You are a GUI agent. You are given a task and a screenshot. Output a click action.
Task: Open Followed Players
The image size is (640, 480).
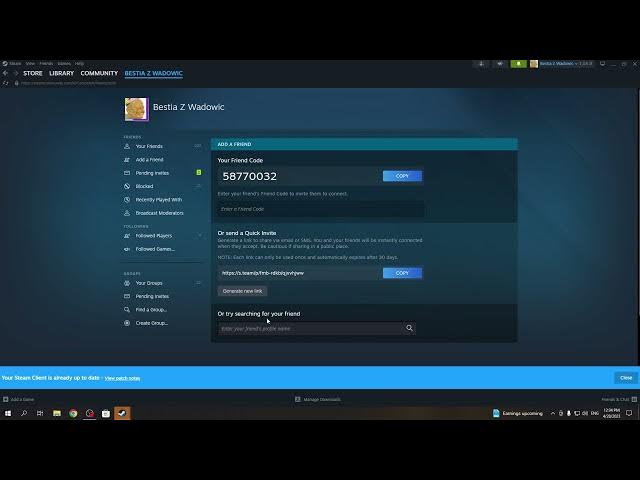pos(154,236)
